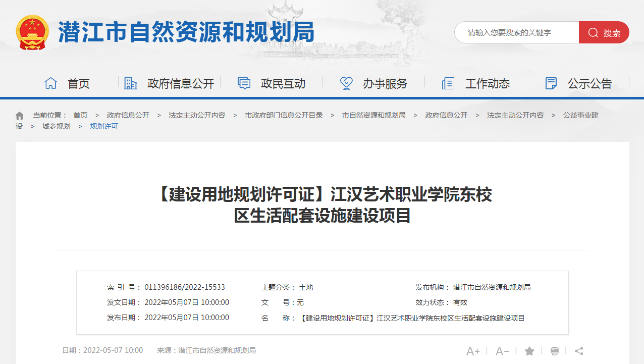Open the 政民互动 menu

[x=283, y=83]
